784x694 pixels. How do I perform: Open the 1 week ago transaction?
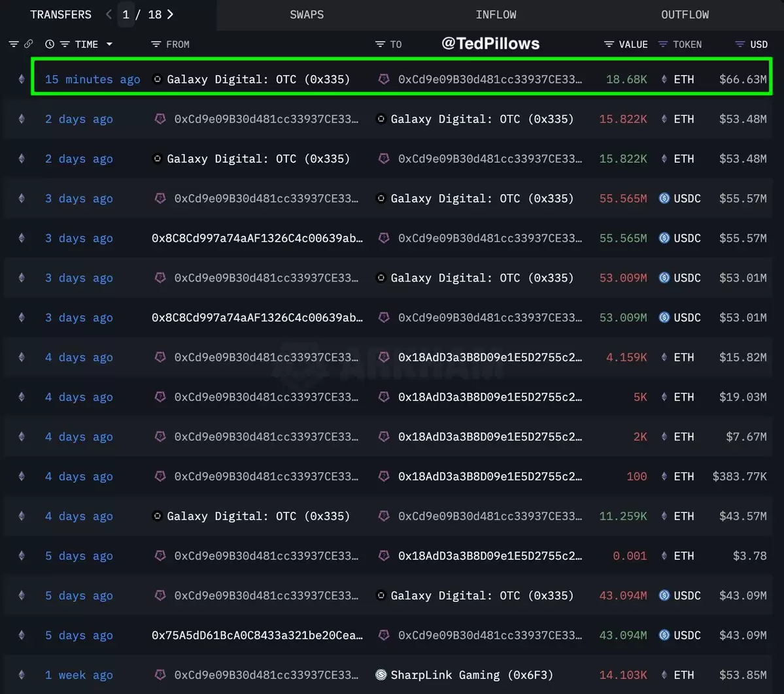coord(79,675)
